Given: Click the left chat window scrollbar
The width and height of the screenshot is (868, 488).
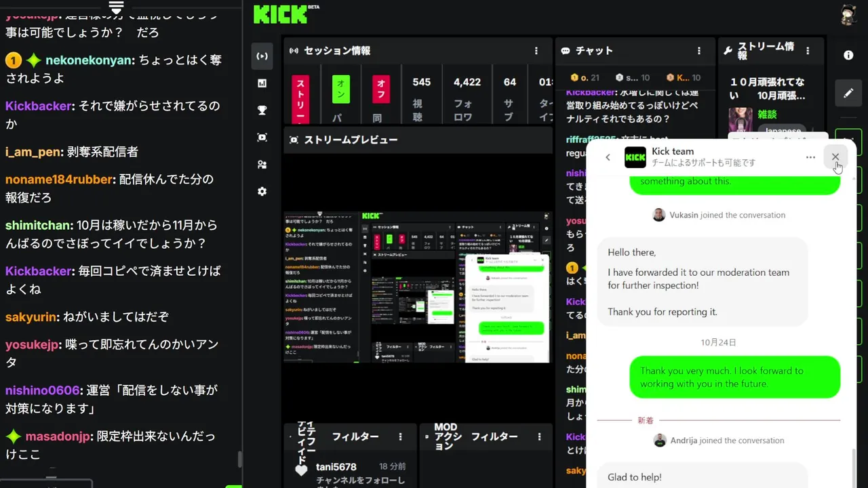Looking at the screenshot, I should (239, 460).
